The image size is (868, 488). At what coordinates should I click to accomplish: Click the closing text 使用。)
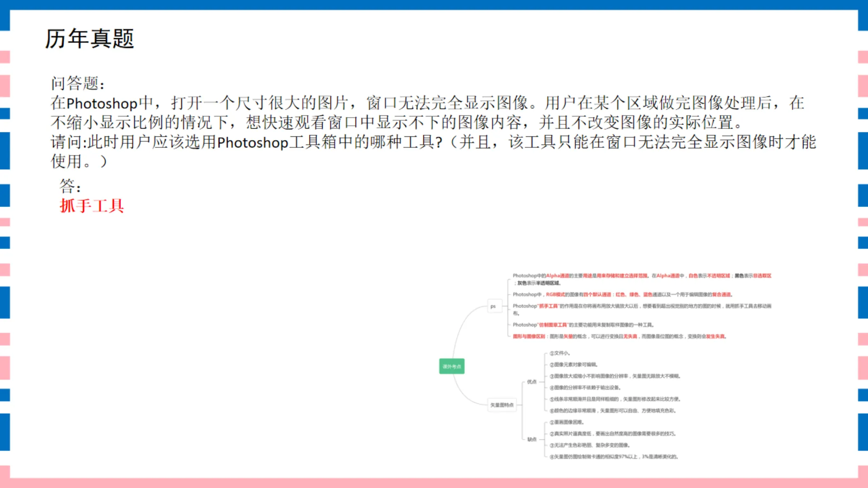point(79,161)
